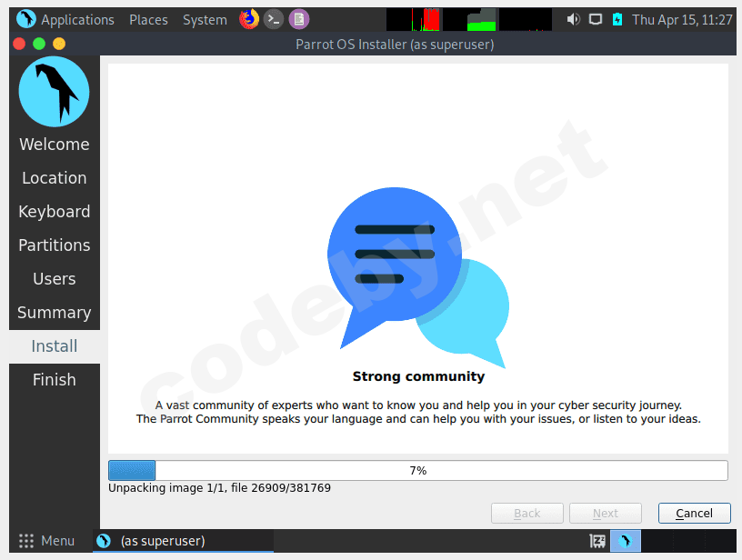Click the chat bubbles slideshow image
This screenshot has height=560, width=742.
[418, 277]
